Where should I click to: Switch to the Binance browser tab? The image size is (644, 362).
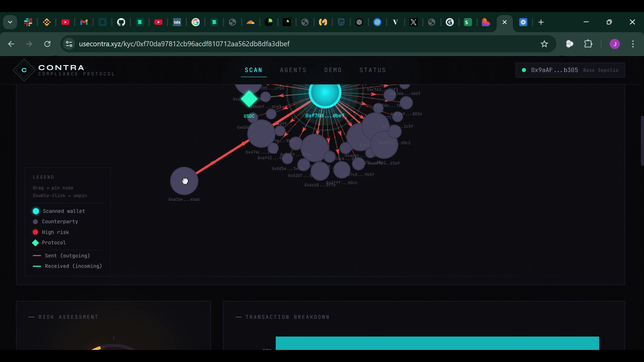pyautogui.click(x=47, y=22)
